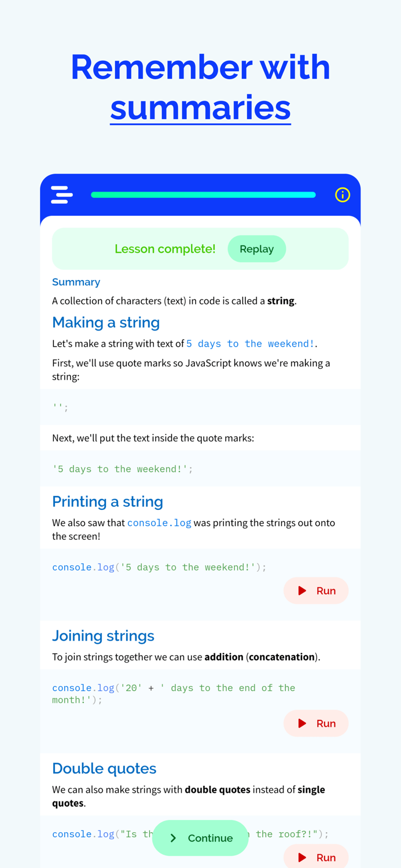
Task: Click the green lesson progress bar
Action: [203, 195]
